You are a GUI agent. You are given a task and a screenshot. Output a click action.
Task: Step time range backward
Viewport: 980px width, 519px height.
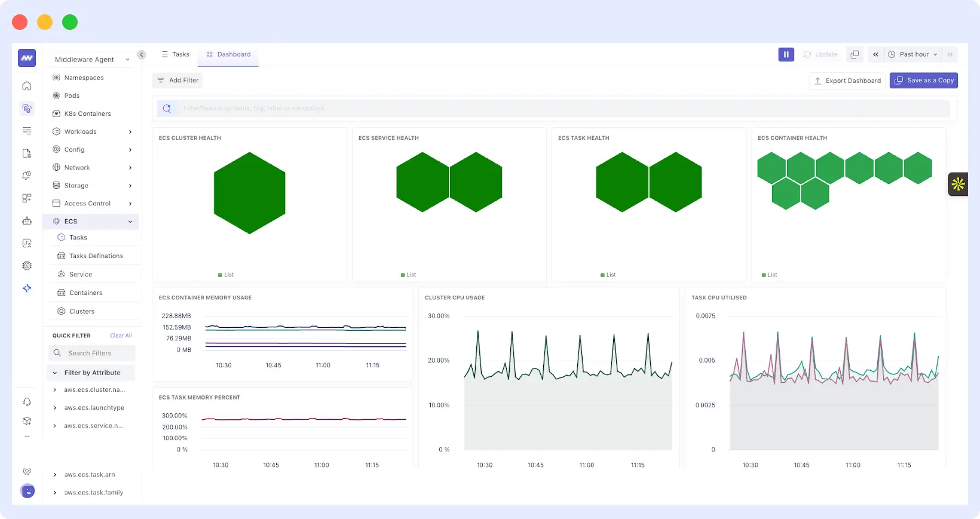coord(875,54)
